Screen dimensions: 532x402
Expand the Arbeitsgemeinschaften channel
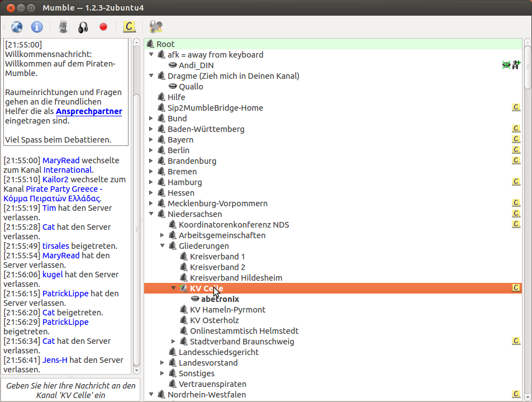tap(162, 235)
